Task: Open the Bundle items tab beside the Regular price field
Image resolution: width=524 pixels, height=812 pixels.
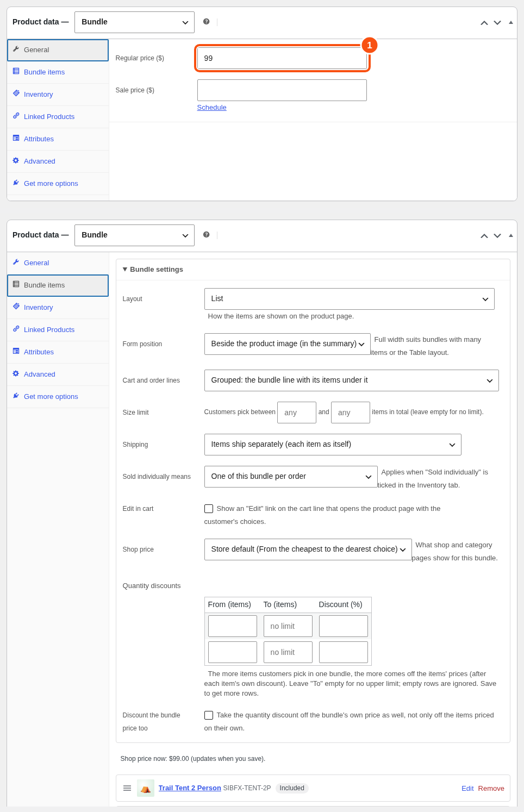Action: (x=58, y=72)
